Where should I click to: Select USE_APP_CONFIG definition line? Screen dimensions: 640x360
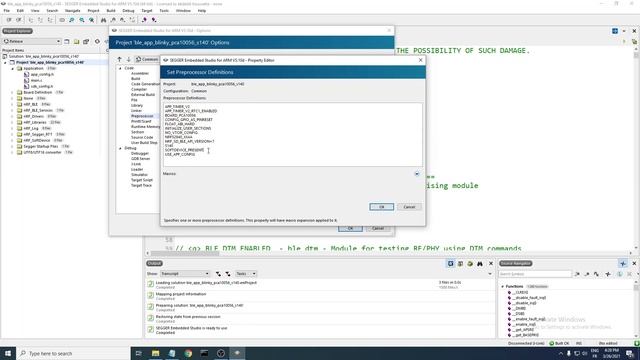point(180,155)
